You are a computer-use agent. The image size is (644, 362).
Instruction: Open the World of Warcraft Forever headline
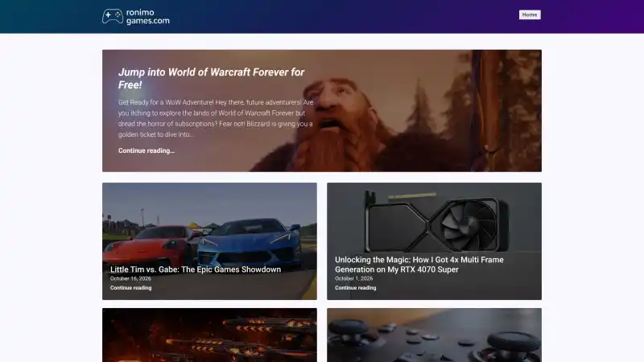(211, 78)
